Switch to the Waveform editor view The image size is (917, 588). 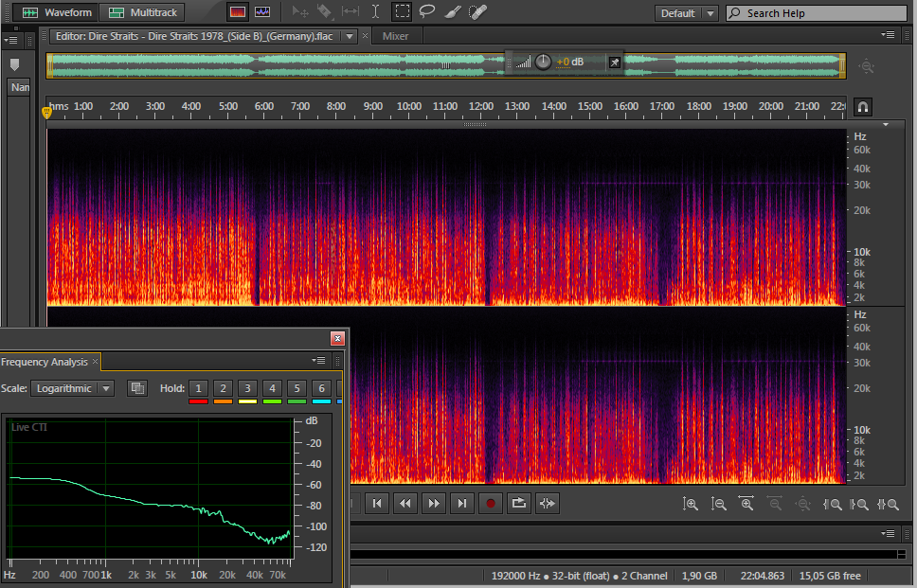coord(56,12)
